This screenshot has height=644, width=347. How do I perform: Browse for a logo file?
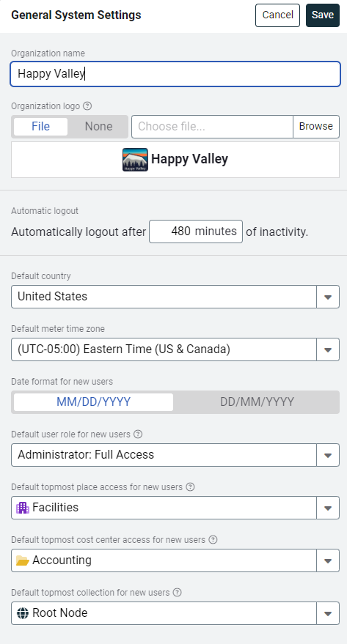pyautogui.click(x=315, y=127)
